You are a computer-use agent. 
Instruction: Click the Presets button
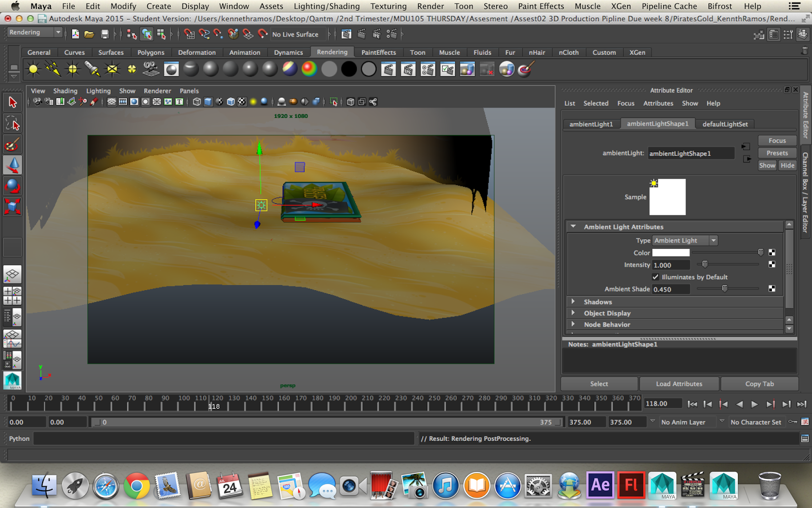[x=777, y=153]
